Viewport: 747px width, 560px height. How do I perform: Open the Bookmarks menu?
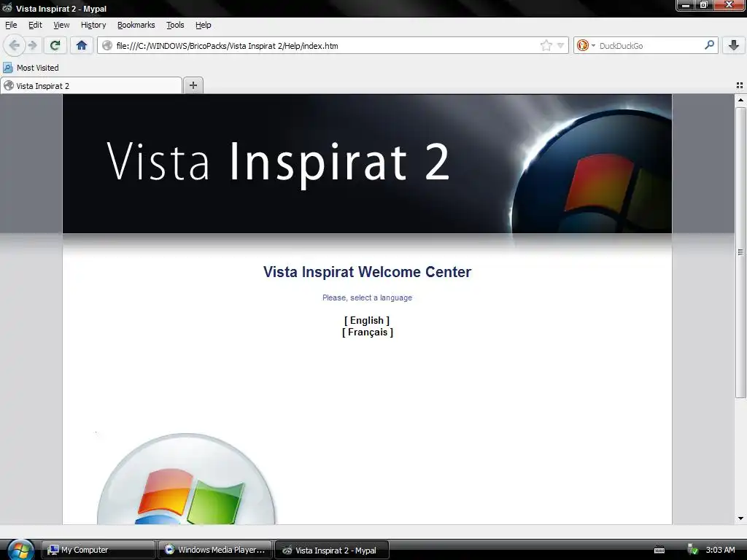tap(136, 25)
